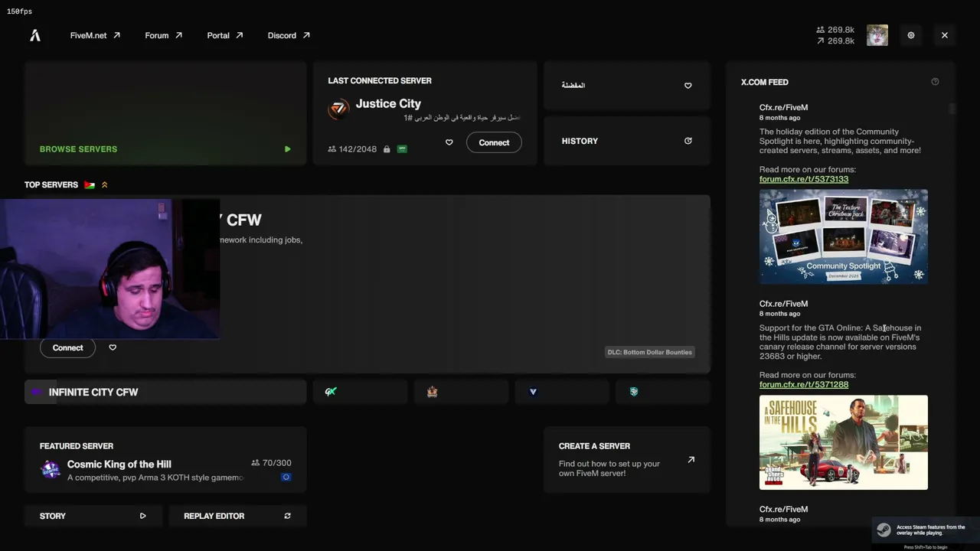Favorite Justice City with the heart icon

click(x=449, y=142)
